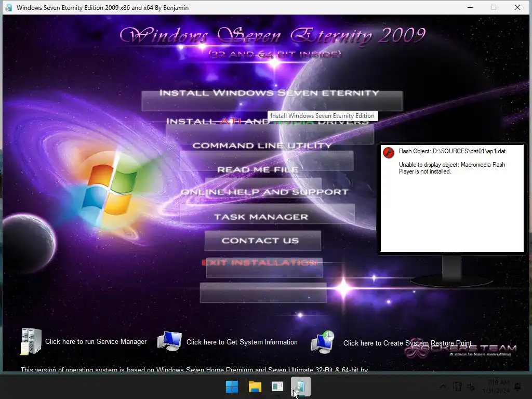Click the Flash Object ap1.dat path text
The height and width of the screenshot is (399, 532).
tap(452, 151)
